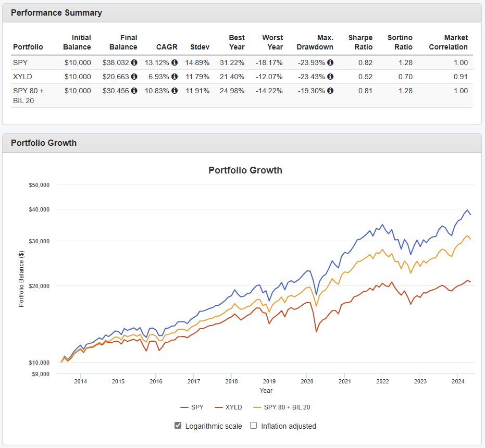Click info icon beside XYLD final balance $20,663
Image resolution: width=485 pixels, height=448 pixels.
click(x=134, y=77)
